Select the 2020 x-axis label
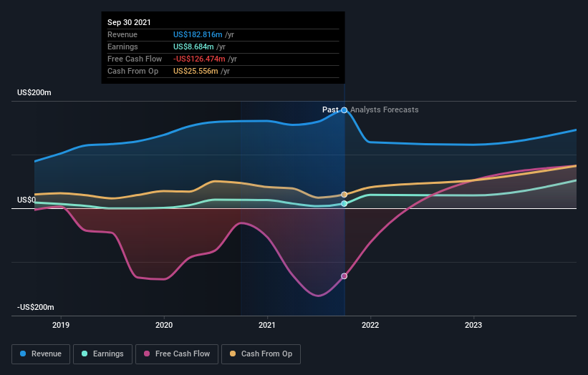Screen dimensions: 588x375 (164, 325)
